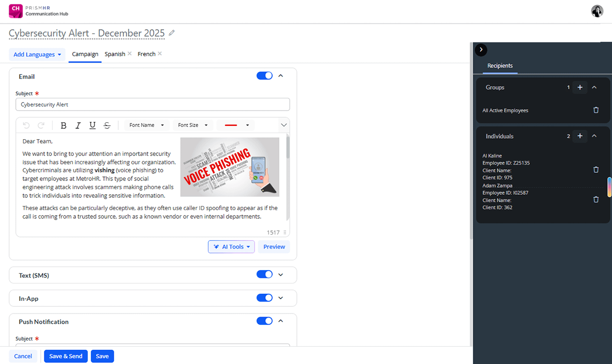
Task: Click the pencil icon to edit campaign title
Action: (172, 33)
